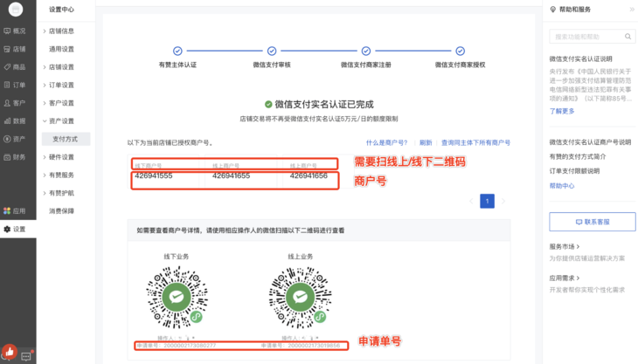Click 了解更多 in help panel

point(562,111)
